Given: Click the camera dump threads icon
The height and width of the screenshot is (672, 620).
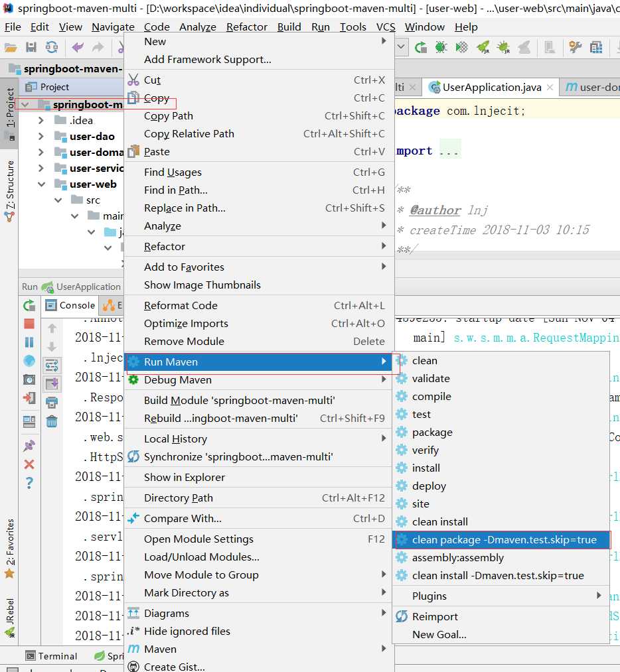Looking at the screenshot, I should [29, 379].
